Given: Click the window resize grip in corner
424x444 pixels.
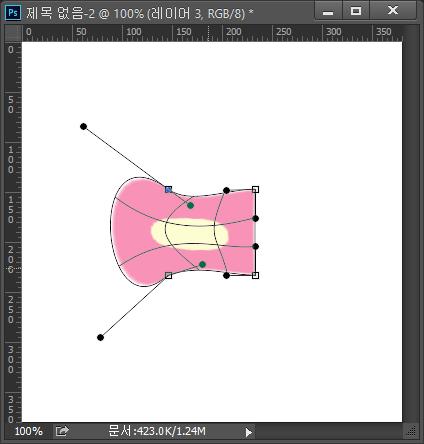Looking at the screenshot, I should [411, 431].
